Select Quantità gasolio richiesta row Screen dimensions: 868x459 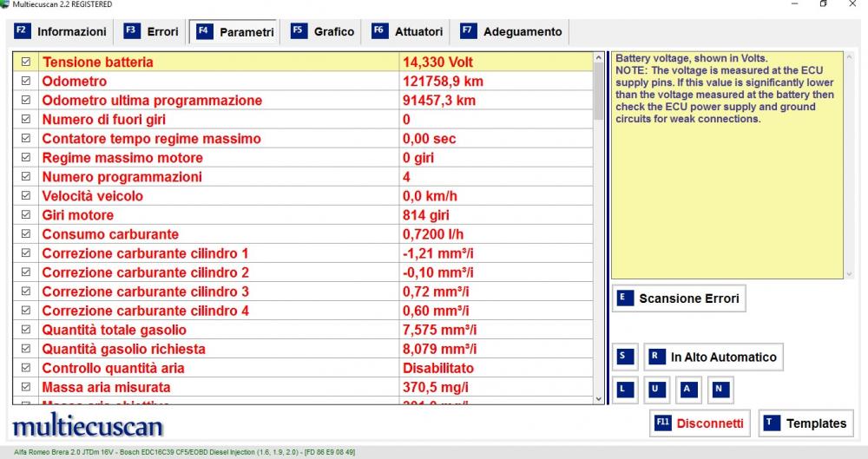(303, 349)
